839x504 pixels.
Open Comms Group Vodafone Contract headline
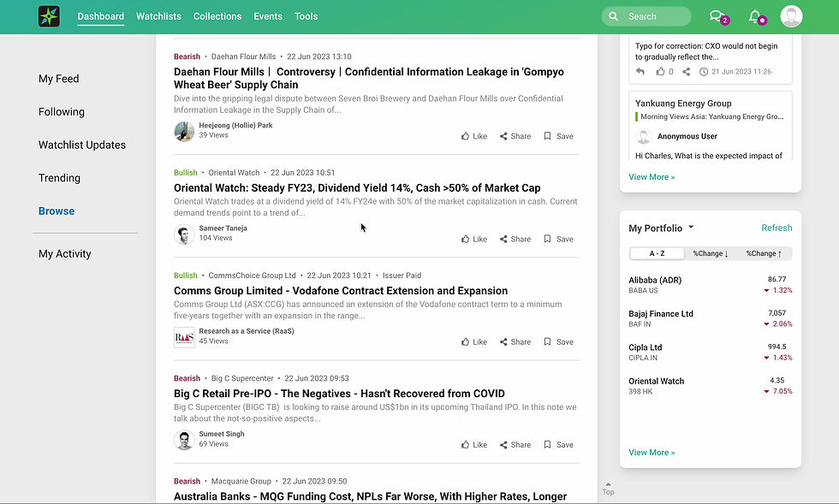click(x=341, y=291)
